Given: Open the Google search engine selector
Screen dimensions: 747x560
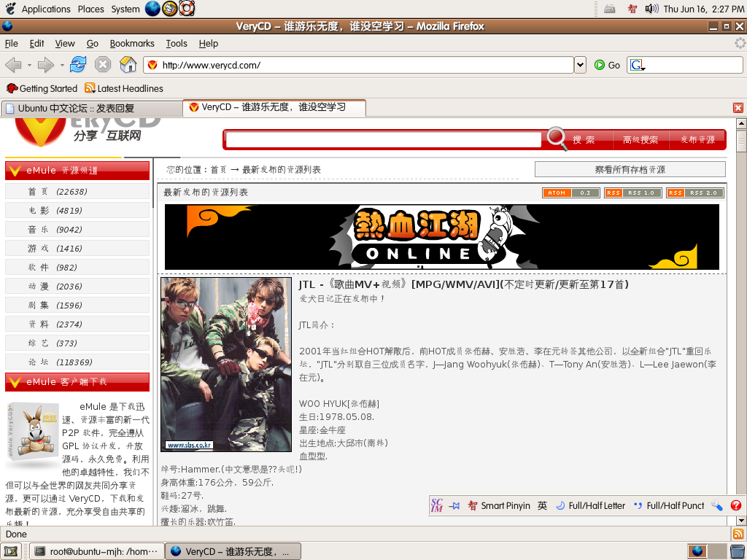Looking at the screenshot, I should [638, 65].
